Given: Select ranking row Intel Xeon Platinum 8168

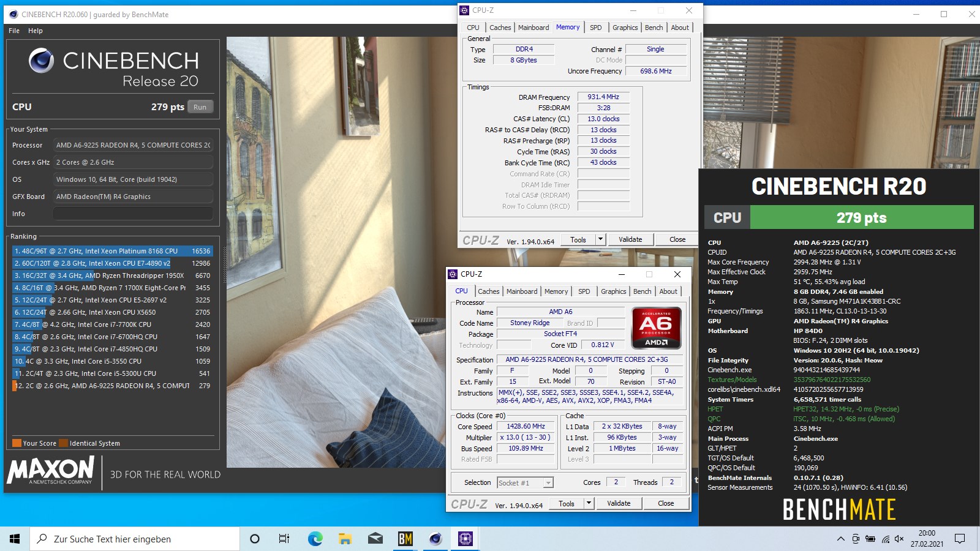Looking at the screenshot, I should [x=113, y=251].
